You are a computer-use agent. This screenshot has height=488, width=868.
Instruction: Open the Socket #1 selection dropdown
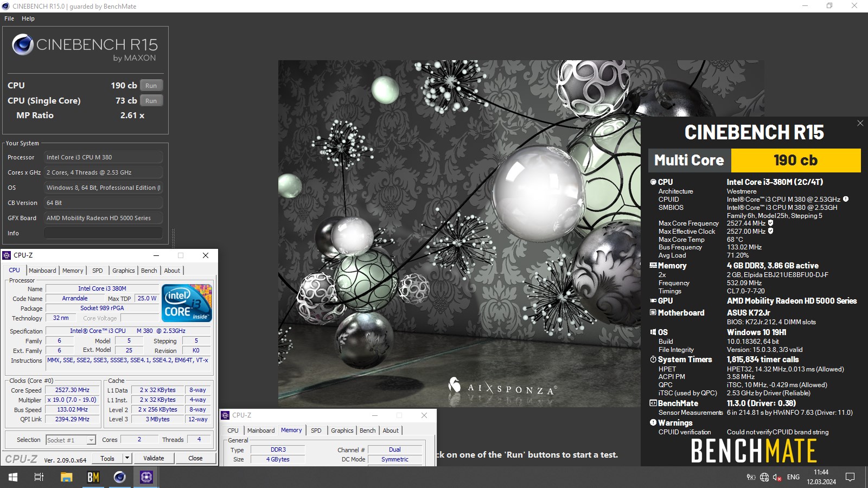coord(91,440)
